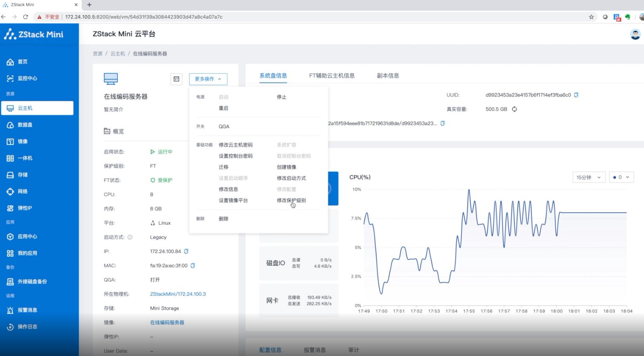Open the CPU core selector showing 0
The width and height of the screenshot is (644, 356).
coord(621,177)
